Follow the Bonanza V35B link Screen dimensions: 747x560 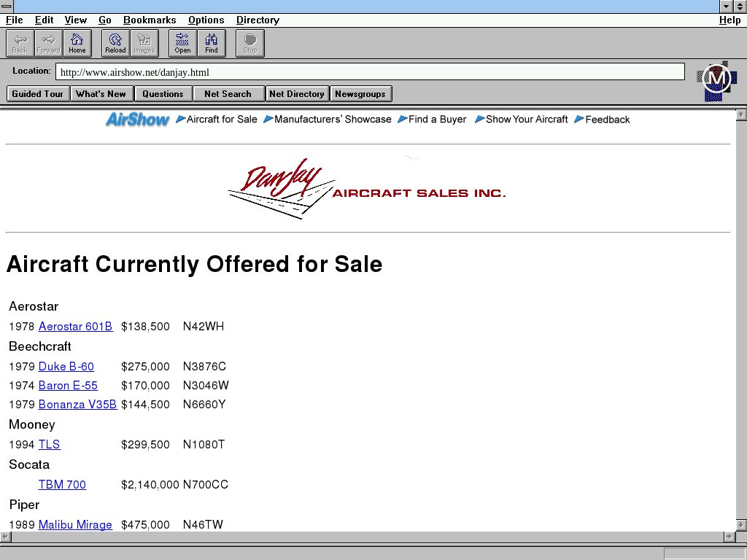coord(77,405)
